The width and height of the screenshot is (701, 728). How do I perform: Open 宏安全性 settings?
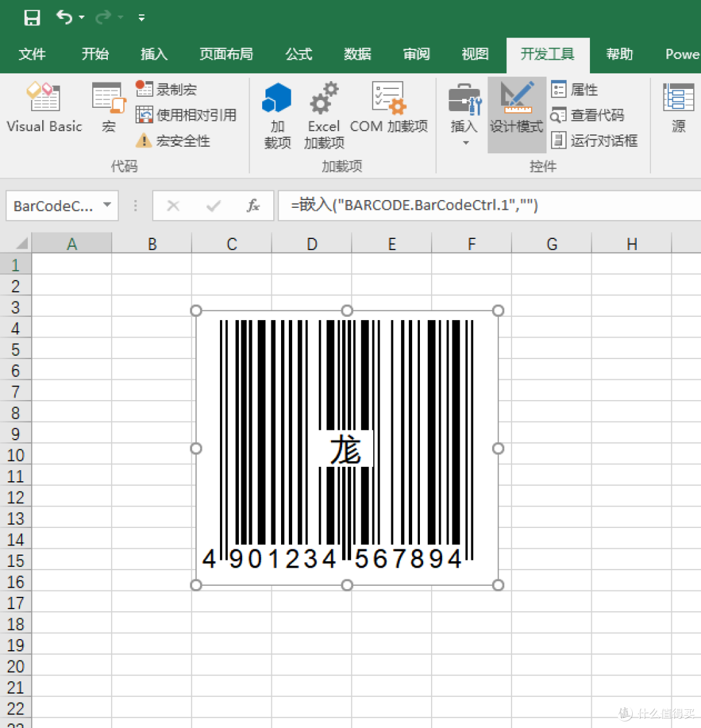coord(173,141)
